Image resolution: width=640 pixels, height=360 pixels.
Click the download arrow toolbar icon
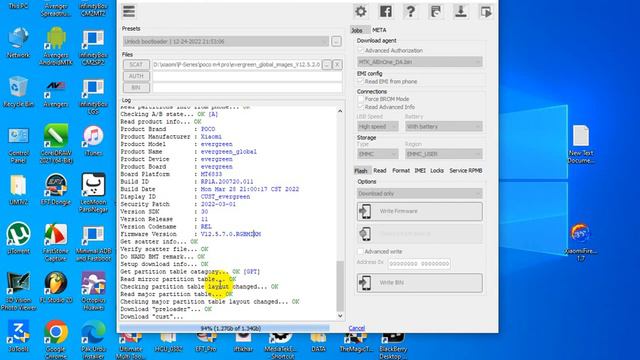(461, 11)
